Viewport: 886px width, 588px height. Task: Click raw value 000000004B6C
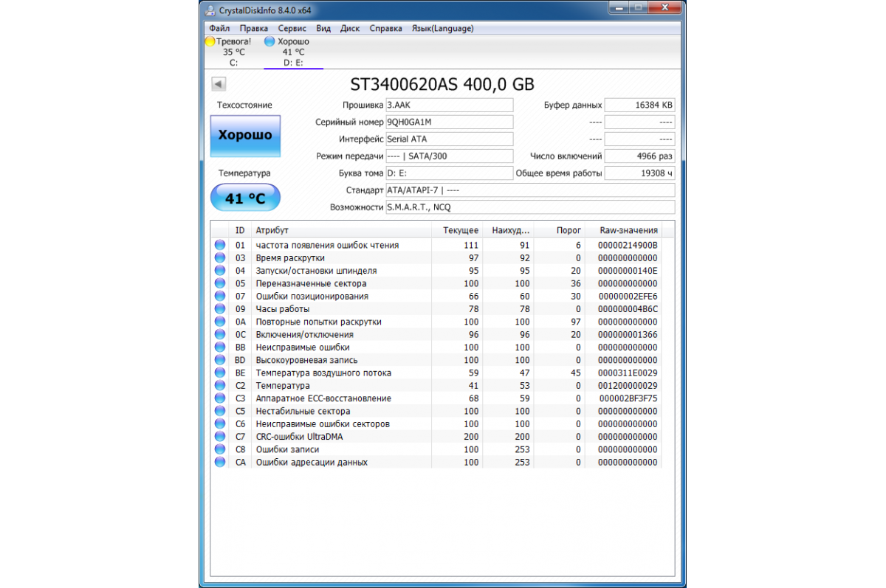click(628, 309)
